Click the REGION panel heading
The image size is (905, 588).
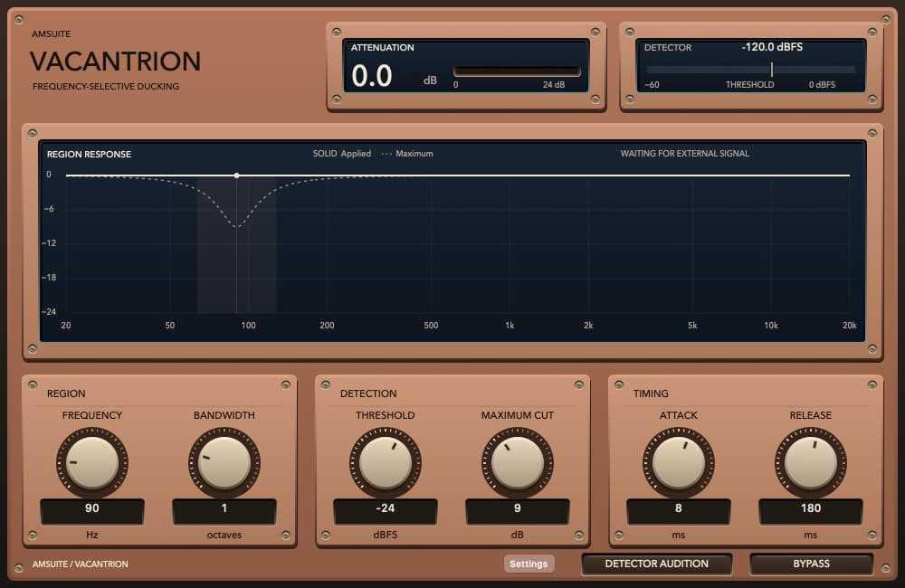(66, 394)
